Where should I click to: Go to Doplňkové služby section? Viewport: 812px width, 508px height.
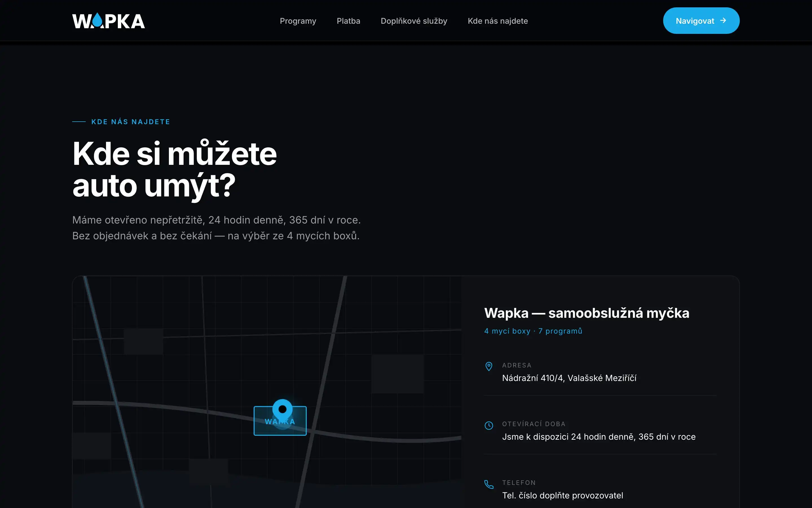[x=414, y=21]
